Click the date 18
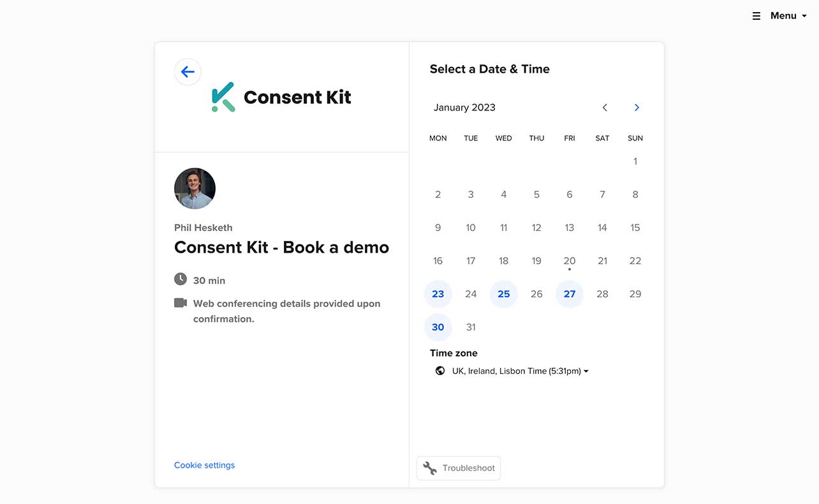Image resolution: width=819 pixels, height=504 pixels. coord(504,261)
